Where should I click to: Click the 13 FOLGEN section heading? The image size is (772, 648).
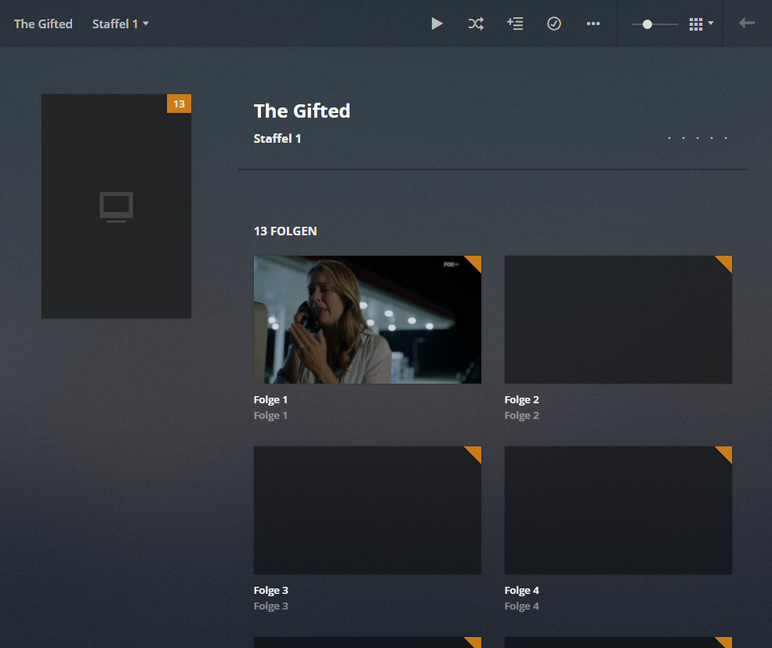tap(285, 231)
